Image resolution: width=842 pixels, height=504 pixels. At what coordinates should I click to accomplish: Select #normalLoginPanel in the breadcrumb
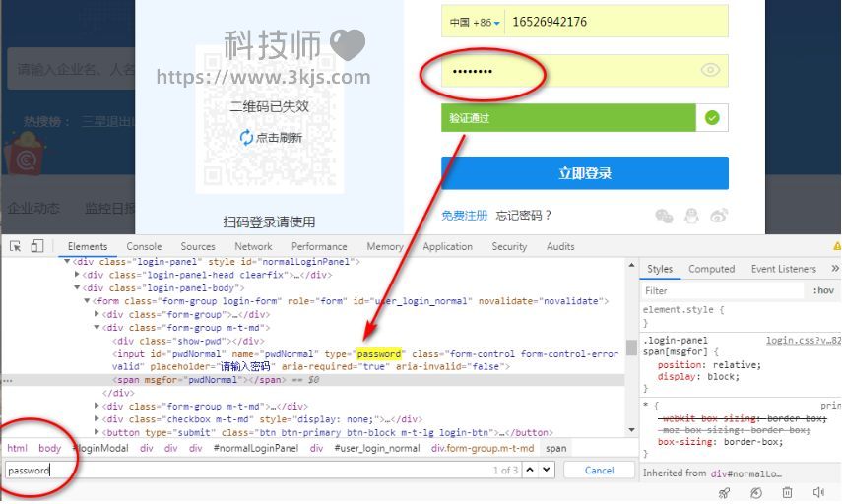coord(255,448)
